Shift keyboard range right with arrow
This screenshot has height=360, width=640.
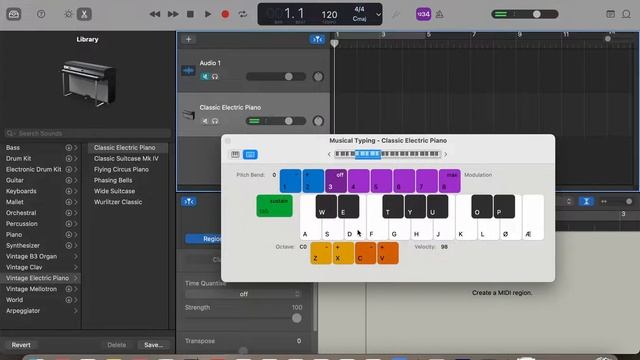(x=445, y=154)
